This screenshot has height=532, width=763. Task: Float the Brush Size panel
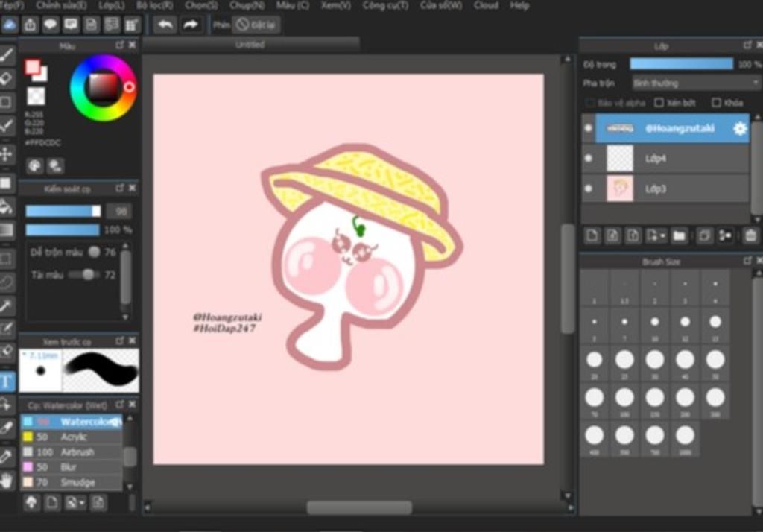coord(748,262)
